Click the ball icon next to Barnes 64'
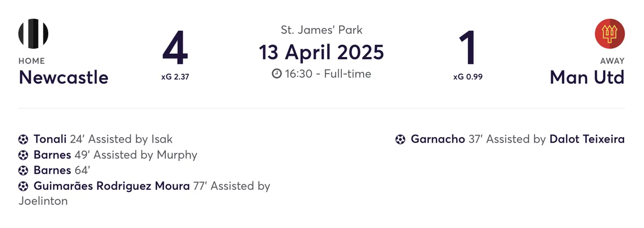The width and height of the screenshot is (644, 228). pyautogui.click(x=23, y=170)
